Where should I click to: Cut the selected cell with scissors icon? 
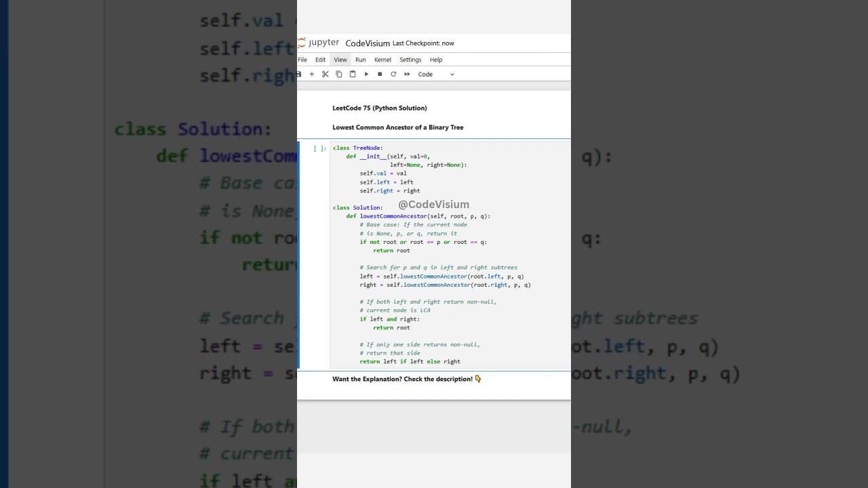click(x=325, y=74)
